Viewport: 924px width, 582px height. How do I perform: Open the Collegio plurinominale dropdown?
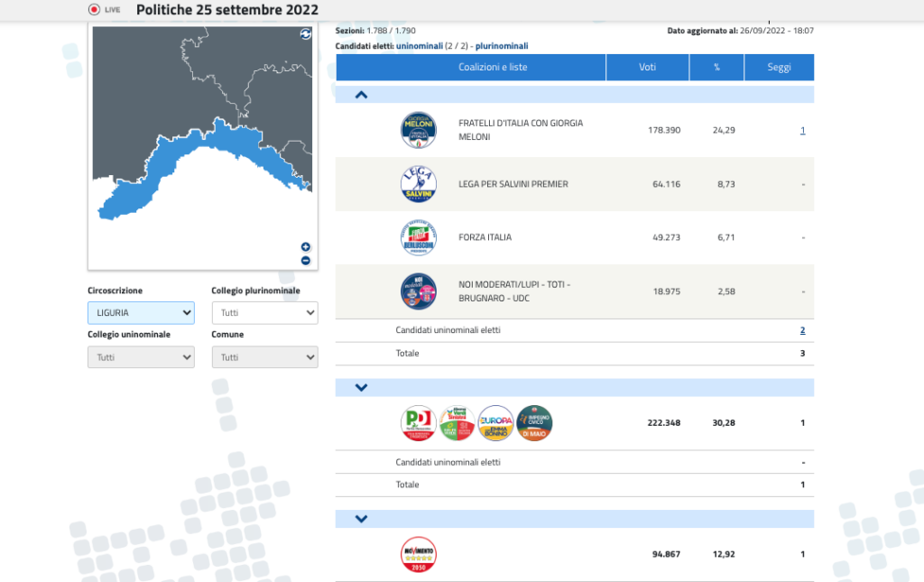pos(265,313)
